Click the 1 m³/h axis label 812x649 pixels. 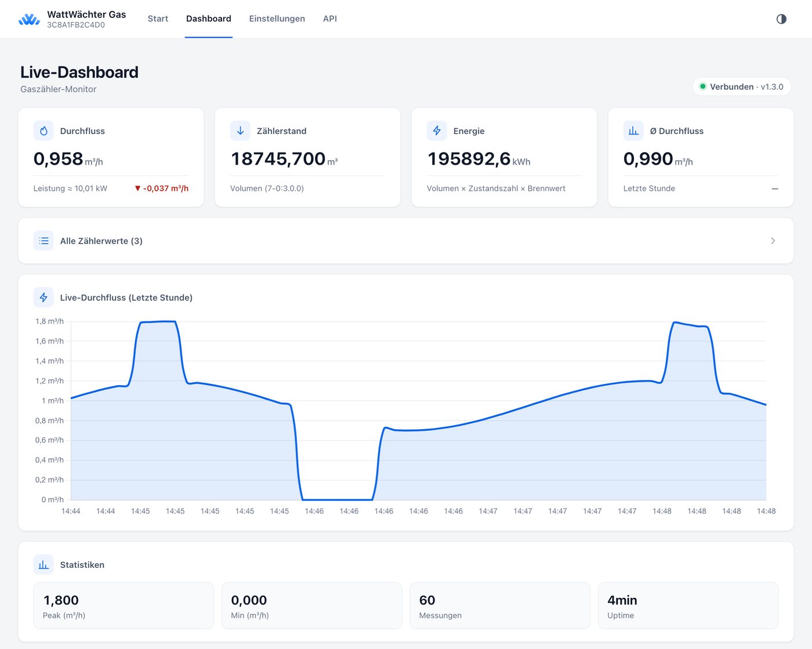point(52,401)
